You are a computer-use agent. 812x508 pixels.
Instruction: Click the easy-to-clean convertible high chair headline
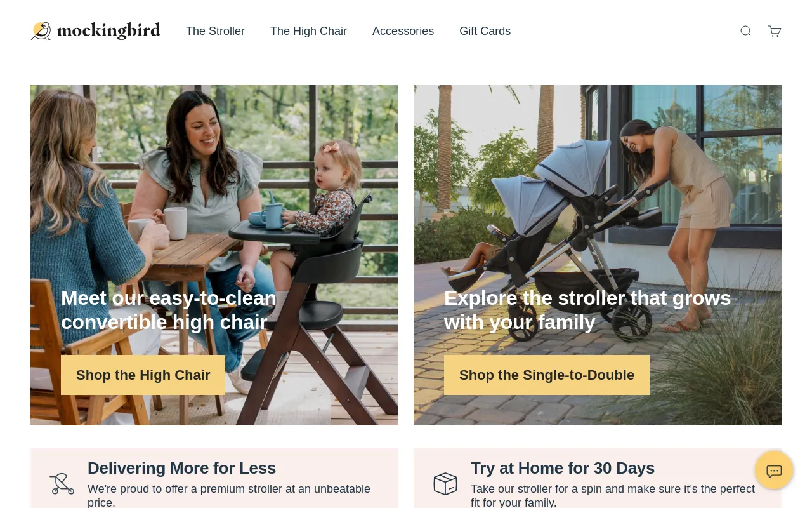click(x=169, y=310)
